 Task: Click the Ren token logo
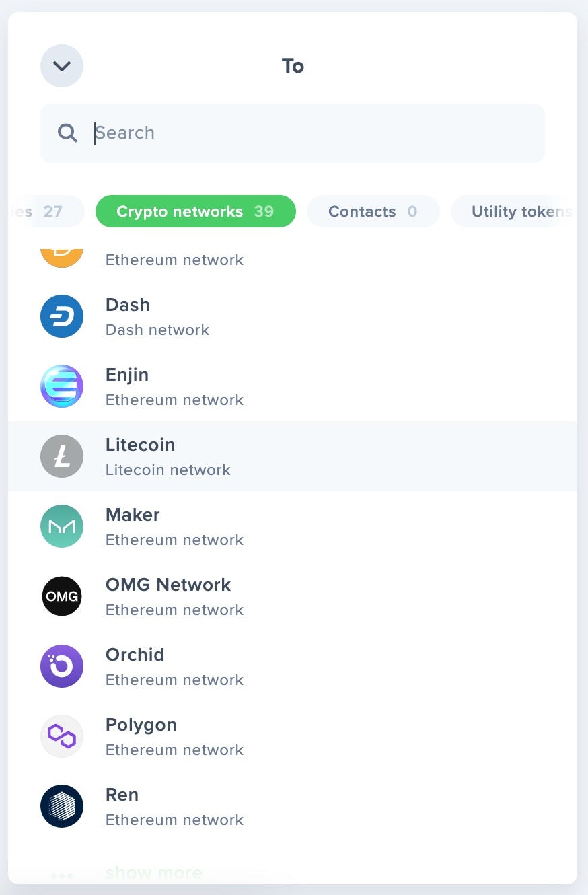point(62,806)
